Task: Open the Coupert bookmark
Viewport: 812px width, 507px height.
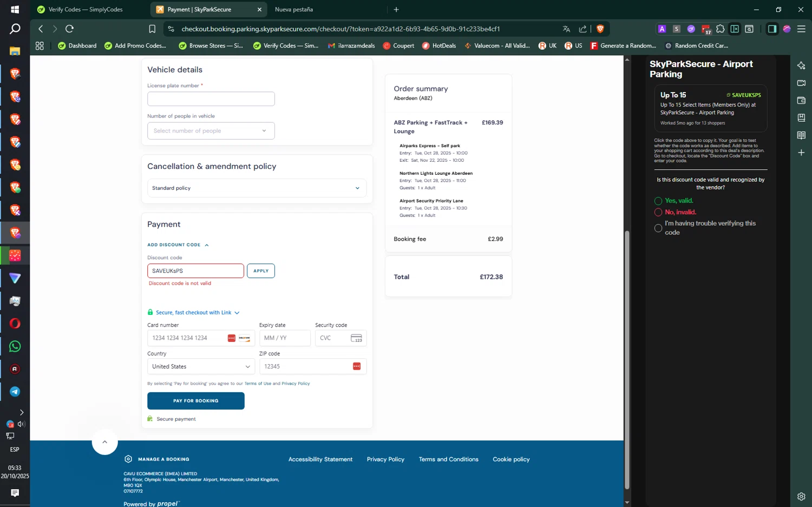Action: (398, 45)
